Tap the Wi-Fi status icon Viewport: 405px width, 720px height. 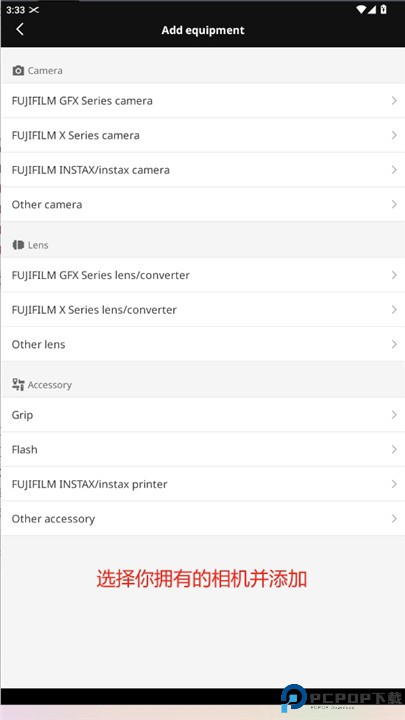coord(361,10)
